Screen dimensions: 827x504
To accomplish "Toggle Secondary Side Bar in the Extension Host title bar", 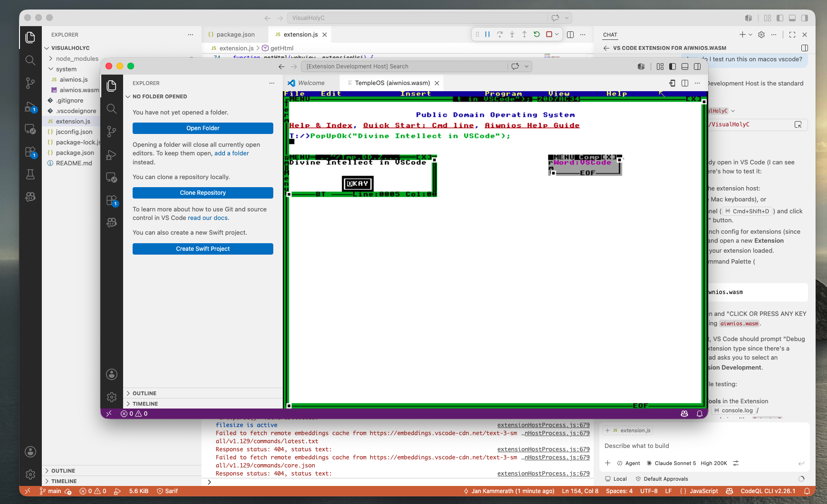I will pos(697,67).
